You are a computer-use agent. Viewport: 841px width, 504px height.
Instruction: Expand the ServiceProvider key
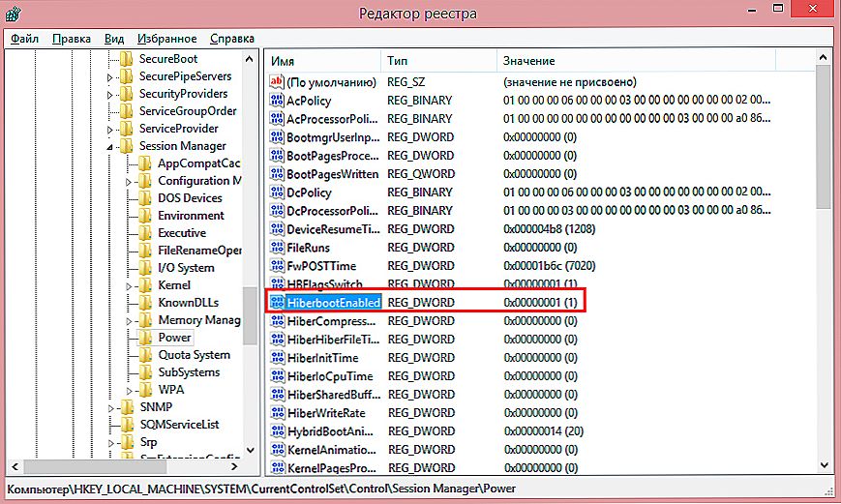[x=109, y=130]
